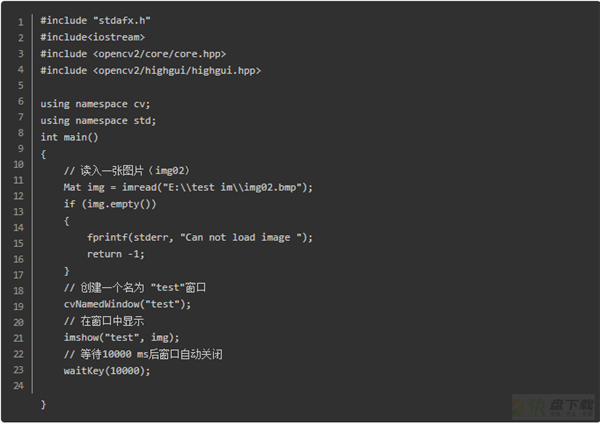This screenshot has width=600, height=425.
Task: Click the 'using namespace std;' line
Action: [x=98, y=120]
